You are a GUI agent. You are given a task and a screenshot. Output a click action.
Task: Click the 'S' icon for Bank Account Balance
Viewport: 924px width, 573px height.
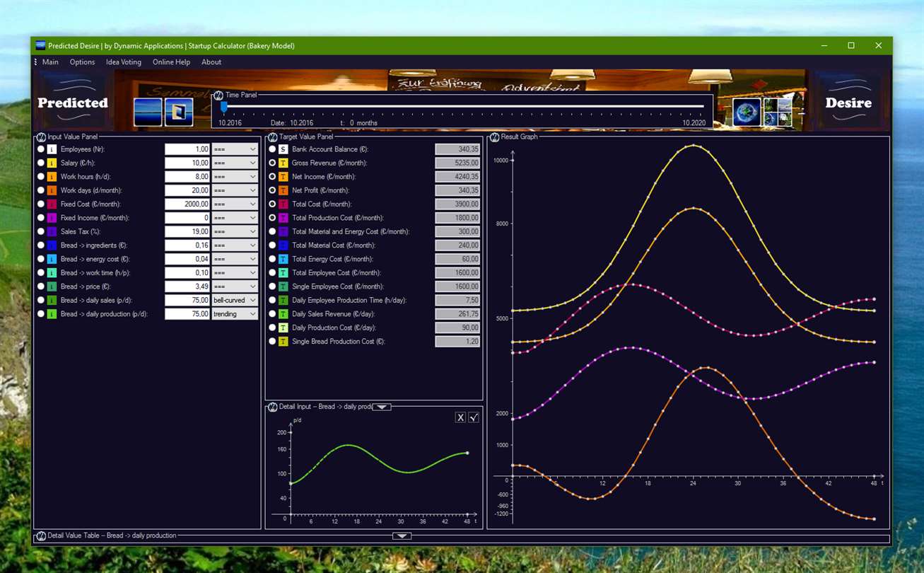(x=283, y=149)
